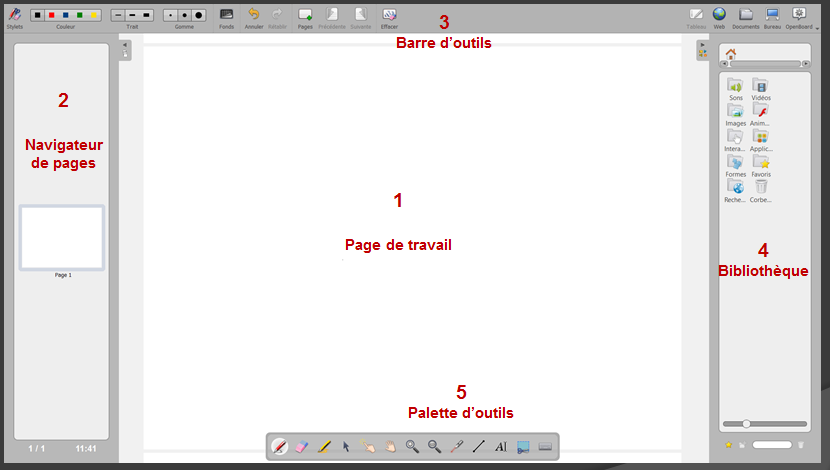Collapse the library panel with its arrow tab

(x=702, y=45)
